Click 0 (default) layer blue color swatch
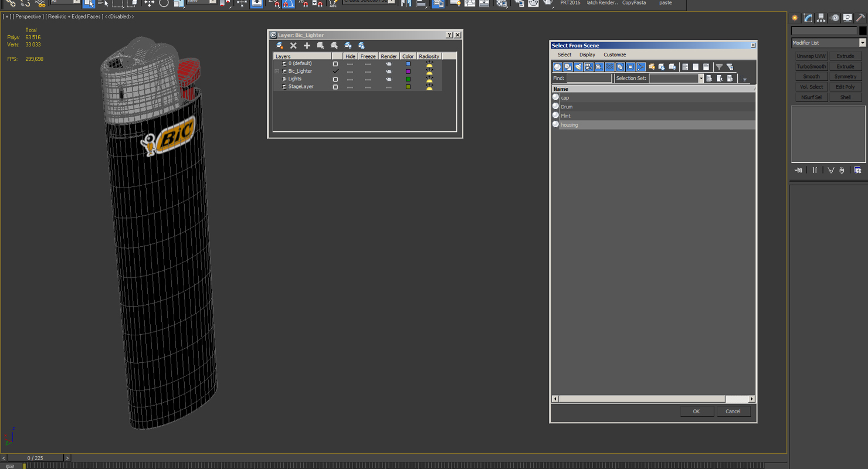 click(x=408, y=63)
